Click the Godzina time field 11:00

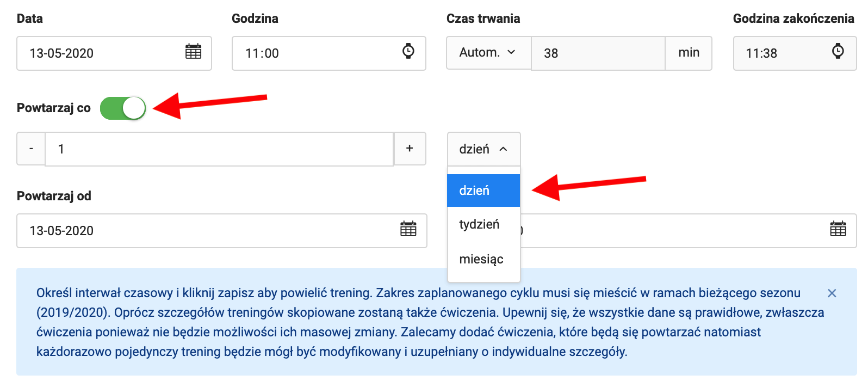tap(315, 53)
